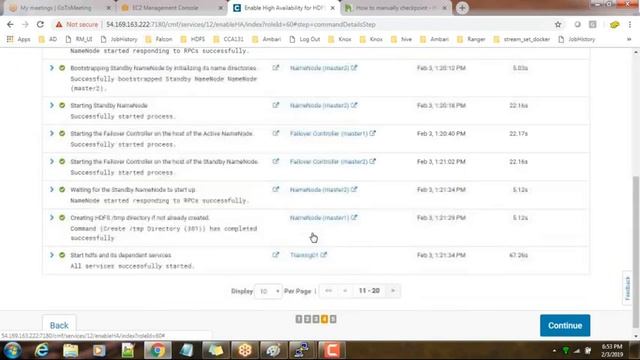Expand the Starting Standby NameNode step
The image size is (640, 360).
(x=52, y=105)
